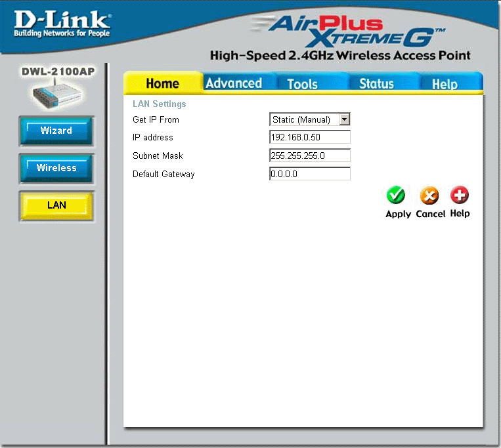The width and height of the screenshot is (501, 448).
Task: Click the DWL-2100AP device image
Action: pos(57,94)
